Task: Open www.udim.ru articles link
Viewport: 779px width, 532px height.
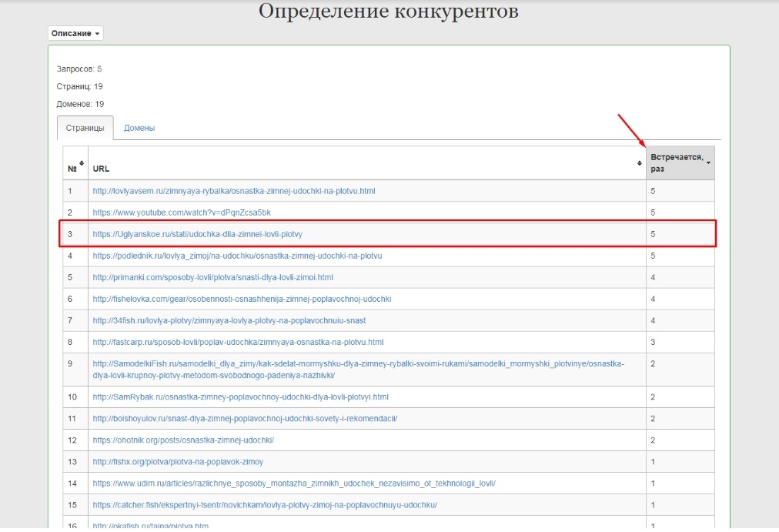Action: 294,483
